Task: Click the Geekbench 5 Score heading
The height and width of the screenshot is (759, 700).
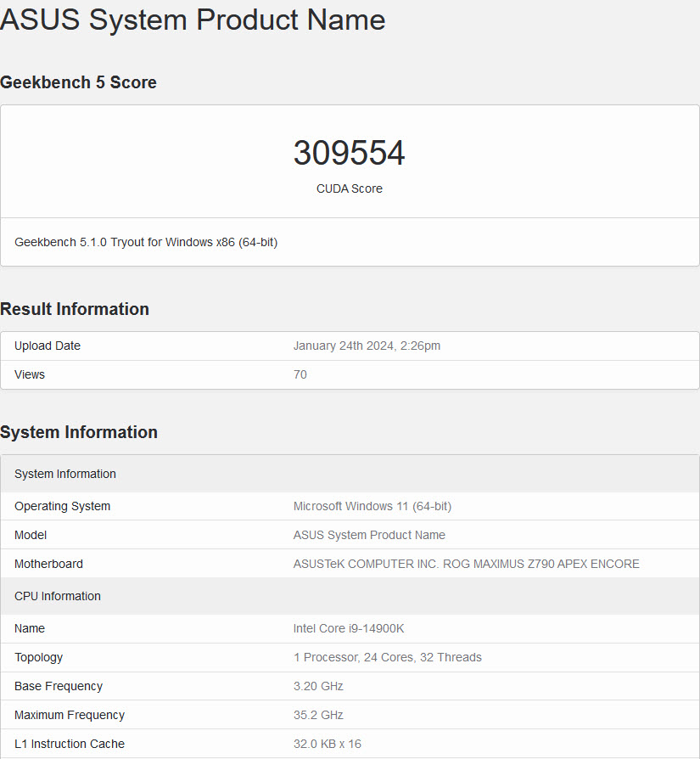Action: click(78, 82)
